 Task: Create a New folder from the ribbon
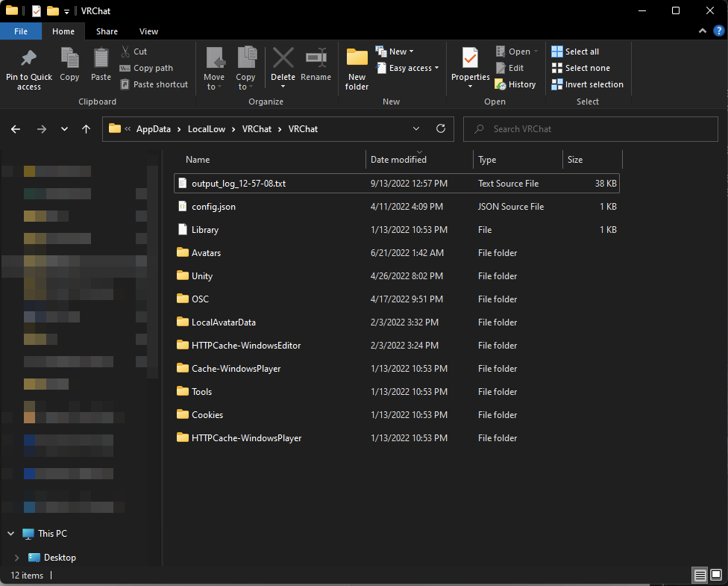click(357, 69)
